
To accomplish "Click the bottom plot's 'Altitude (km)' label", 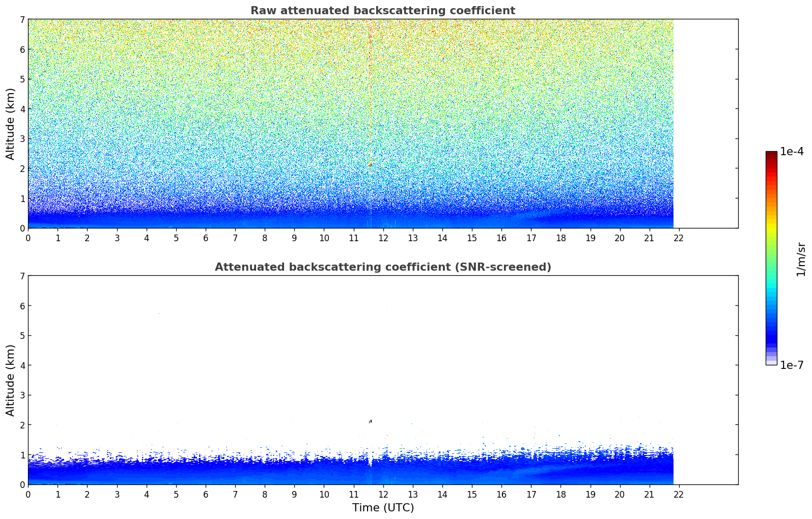I will click(11, 380).
